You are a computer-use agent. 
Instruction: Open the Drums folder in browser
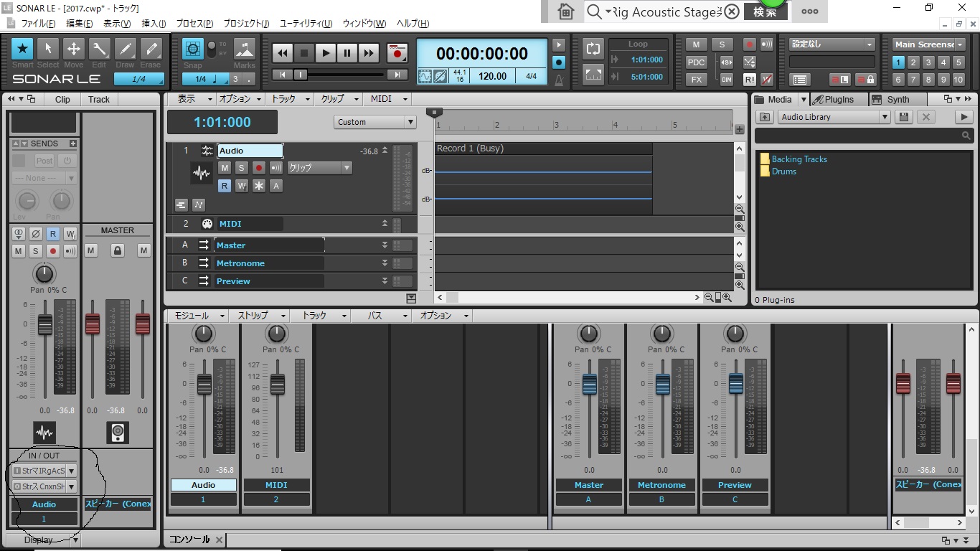pos(778,171)
